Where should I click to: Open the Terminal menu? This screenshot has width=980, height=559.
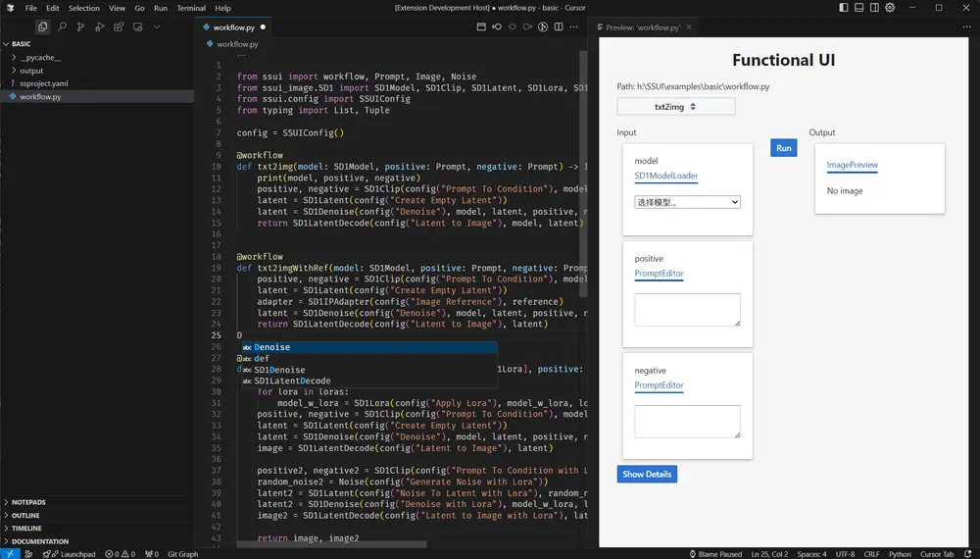point(191,8)
